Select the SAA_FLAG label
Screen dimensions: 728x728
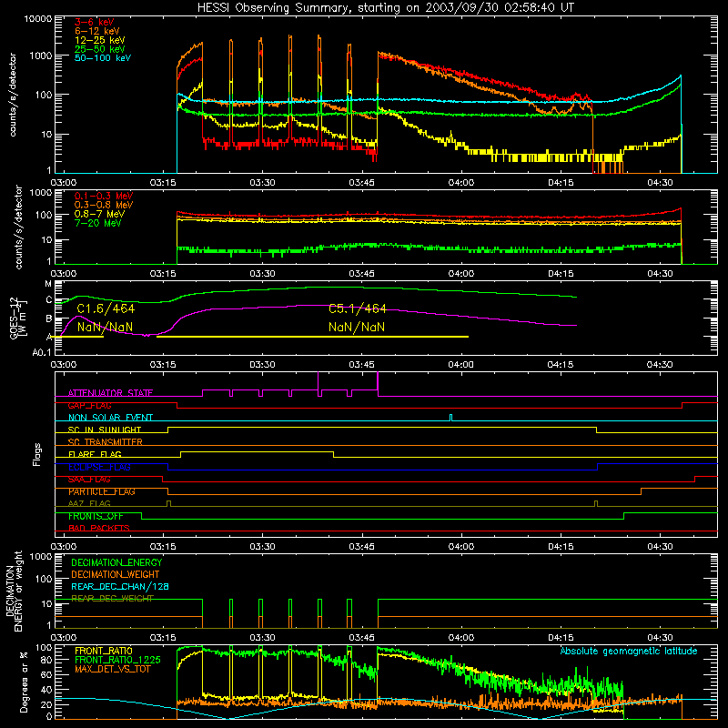[x=89, y=480]
